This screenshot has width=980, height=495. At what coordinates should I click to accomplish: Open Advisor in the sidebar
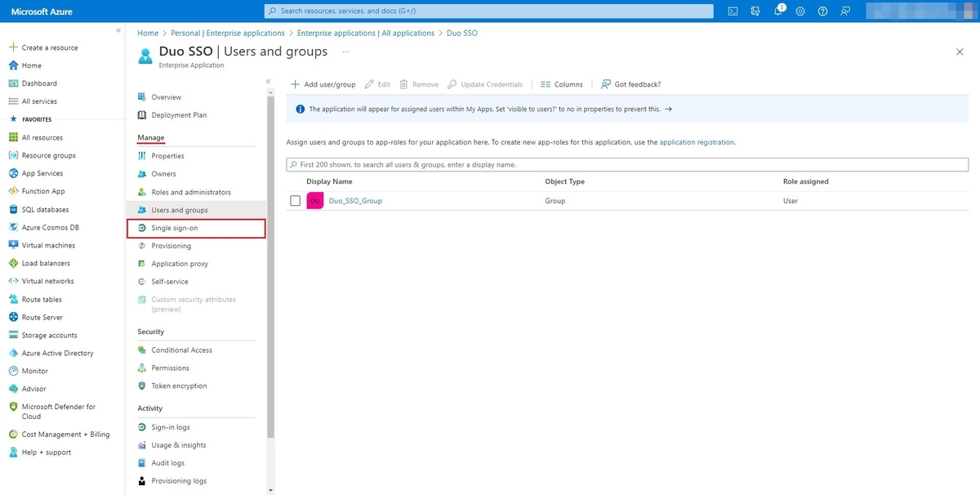click(33, 389)
